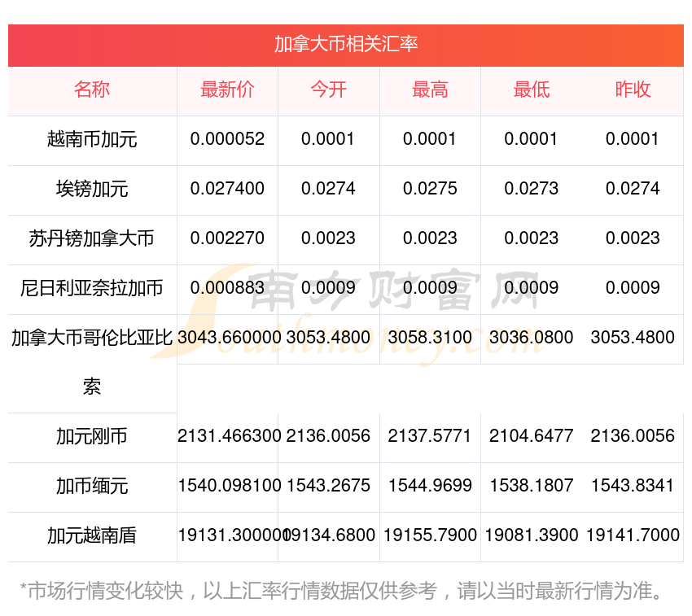
Task: Select the 今开 column header
Action: click(328, 90)
